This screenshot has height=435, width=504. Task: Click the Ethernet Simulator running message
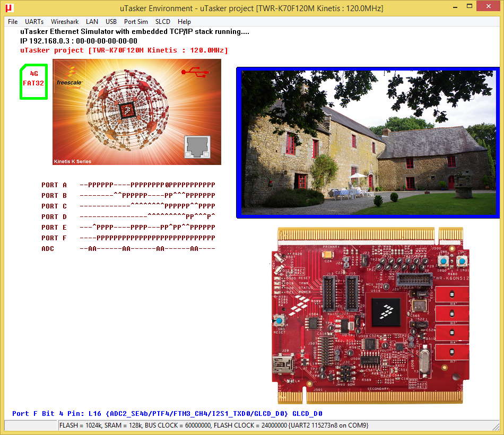(135, 31)
